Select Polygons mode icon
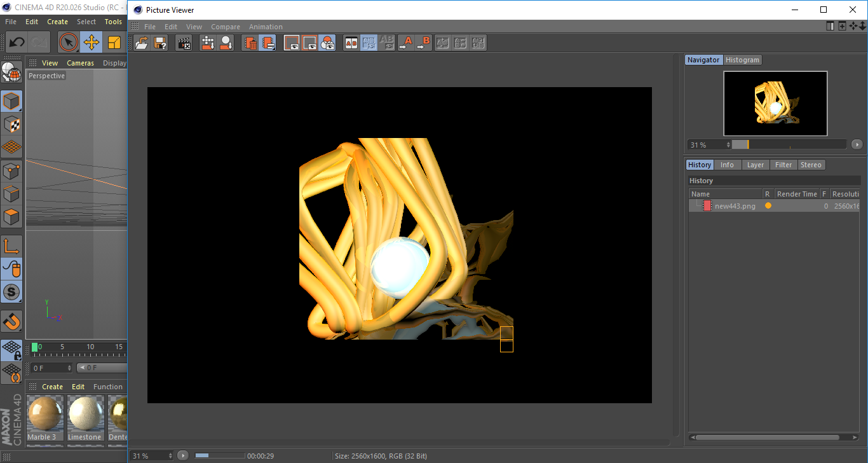 (11, 217)
